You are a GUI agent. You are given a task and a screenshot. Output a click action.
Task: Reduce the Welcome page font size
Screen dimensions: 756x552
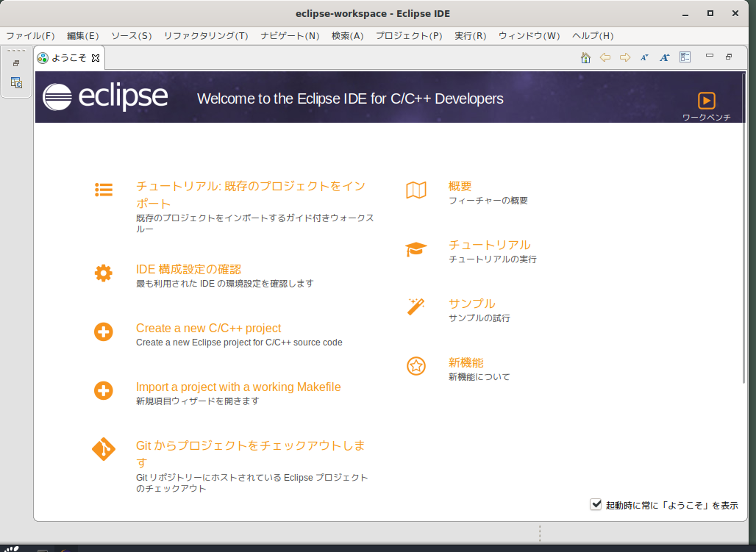(645, 58)
